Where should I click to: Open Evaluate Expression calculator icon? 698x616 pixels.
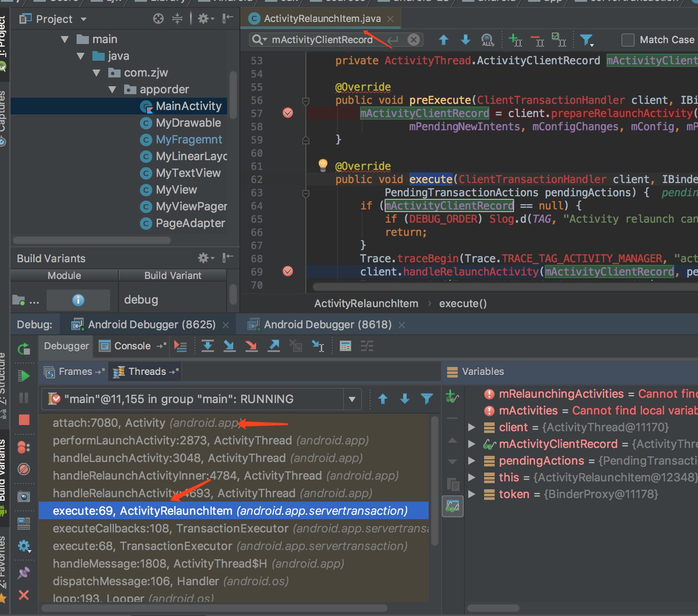(345, 346)
